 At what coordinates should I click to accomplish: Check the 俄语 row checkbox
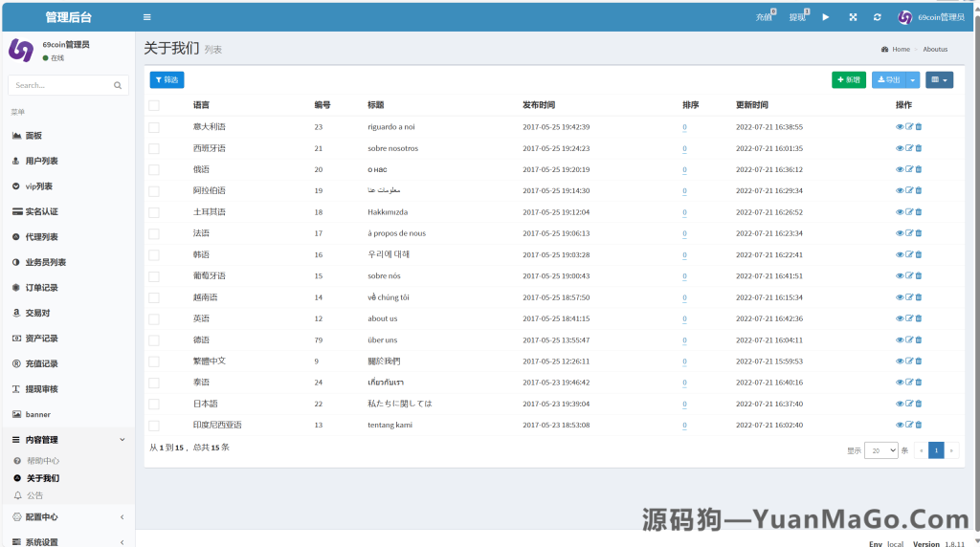coord(154,170)
